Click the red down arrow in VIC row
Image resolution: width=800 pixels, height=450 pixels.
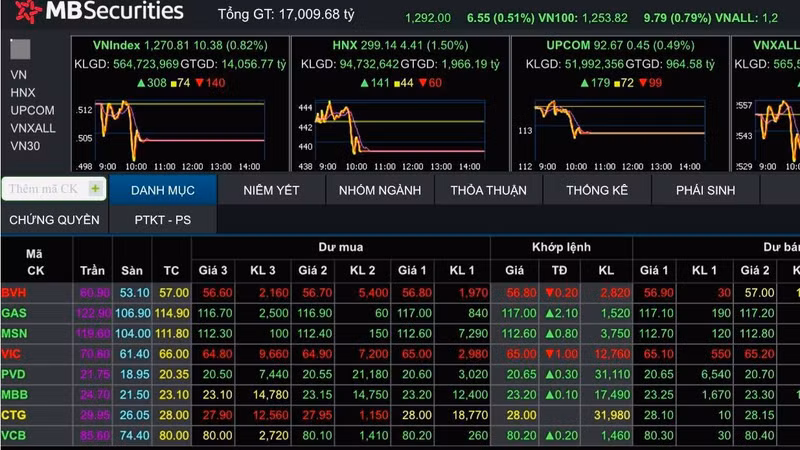pyautogui.click(x=549, y=354)
